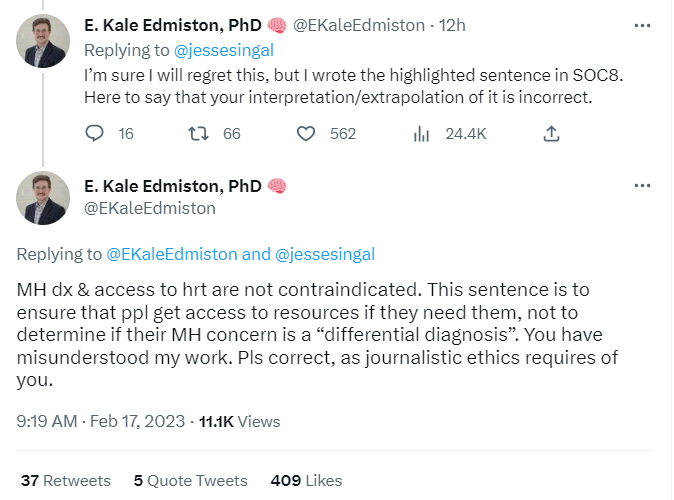Open E. Kale Edmiston's name on first tweet
The height and width of the screenshot is (500, 674).
pos(173,25)
